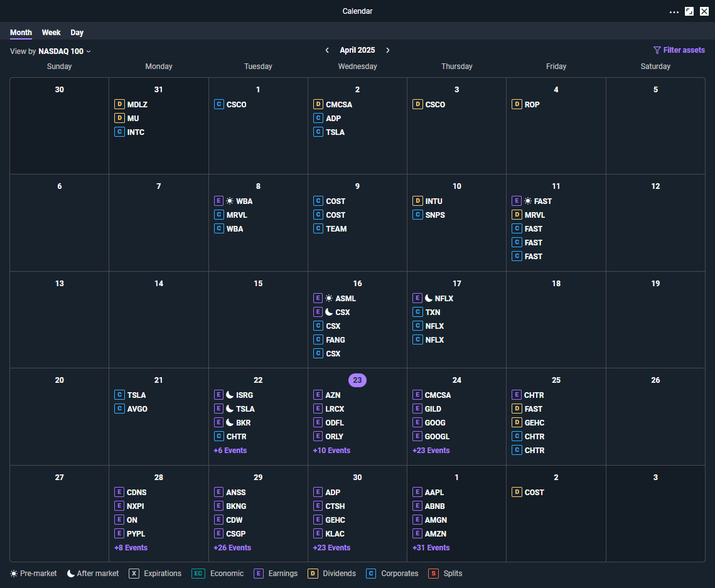Click the Filter assets funnel icon
Image resolution: width=715 pixels, height=588 pixels.
tap(657, 50)
